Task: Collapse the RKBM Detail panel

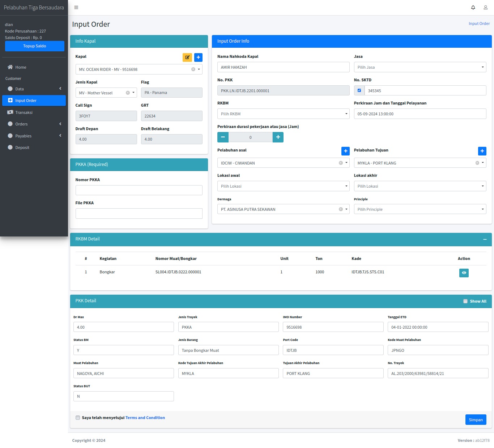Action: (485, 239)
